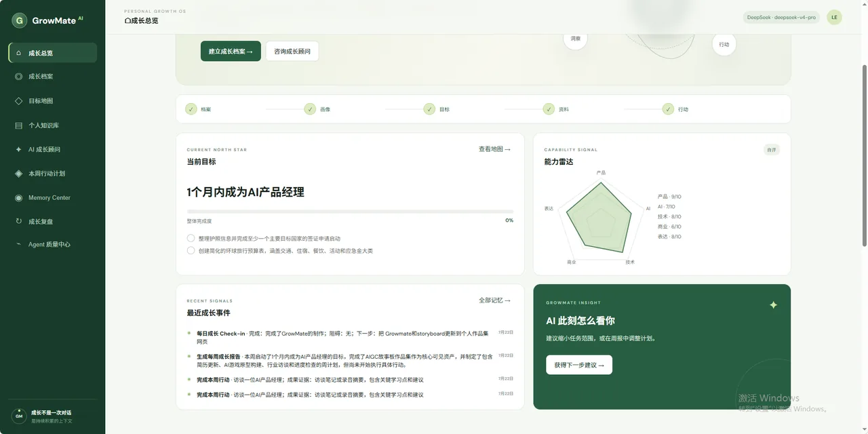868x434 pixels.
Task: Click the 档案 step checkmark
Action: [191, 109]
